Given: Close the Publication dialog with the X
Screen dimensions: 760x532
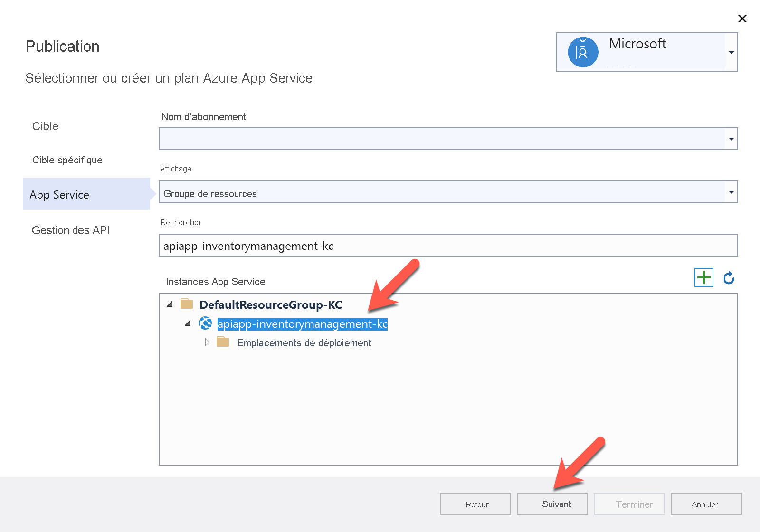Looking at the screenshot, I should [x=742, y=19].
